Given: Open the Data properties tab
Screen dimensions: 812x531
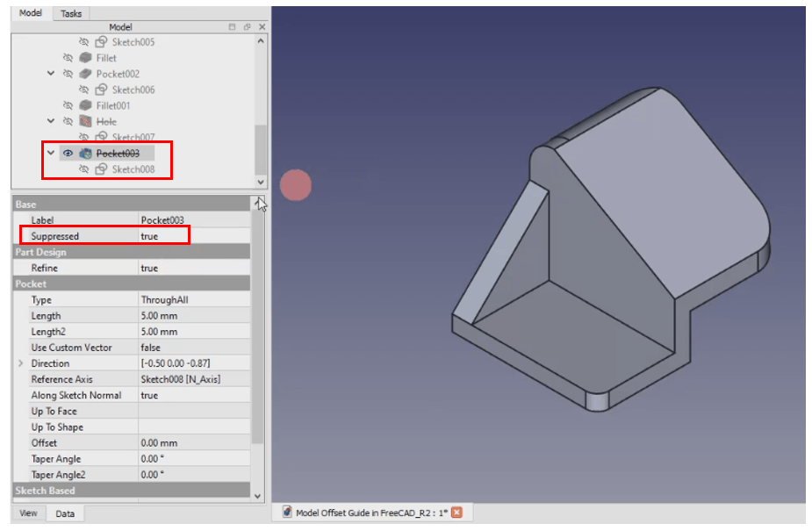Looking at the screenshot, I should coord(65,513).
